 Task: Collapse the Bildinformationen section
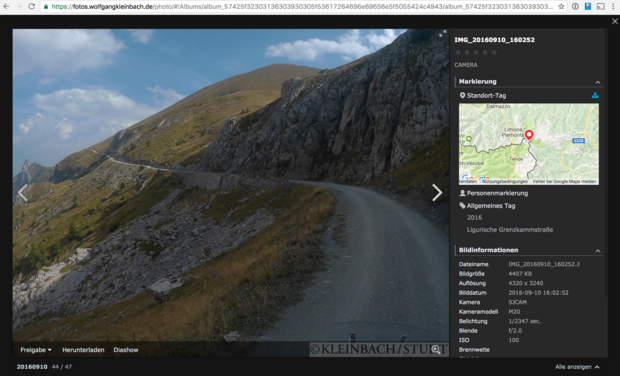(597, 251)
